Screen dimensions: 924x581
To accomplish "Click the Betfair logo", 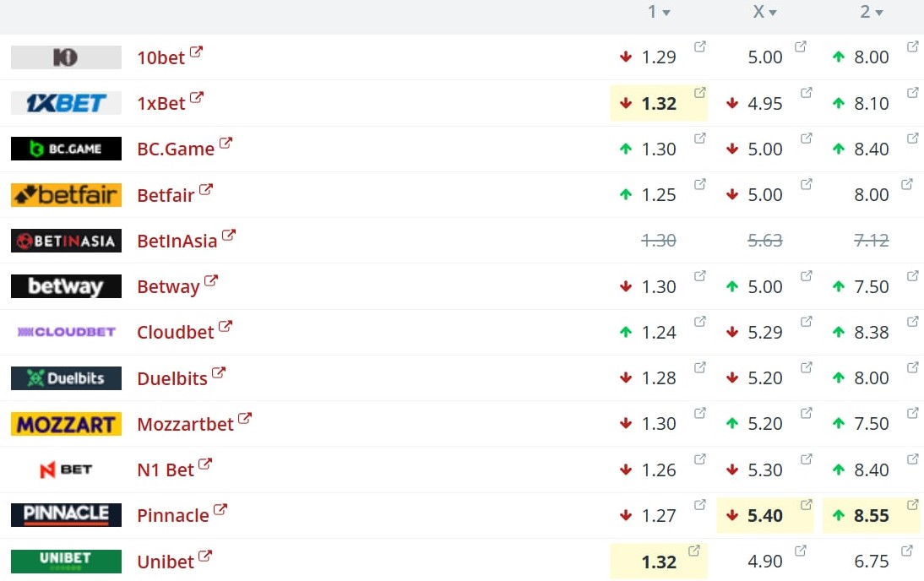I will point(66,195).
